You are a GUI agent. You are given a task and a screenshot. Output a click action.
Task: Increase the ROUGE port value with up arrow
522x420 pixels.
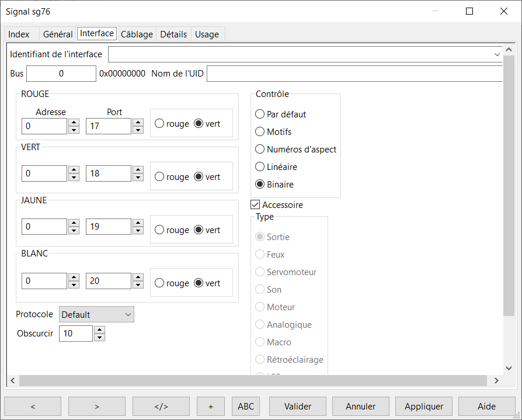click(138, 123)
